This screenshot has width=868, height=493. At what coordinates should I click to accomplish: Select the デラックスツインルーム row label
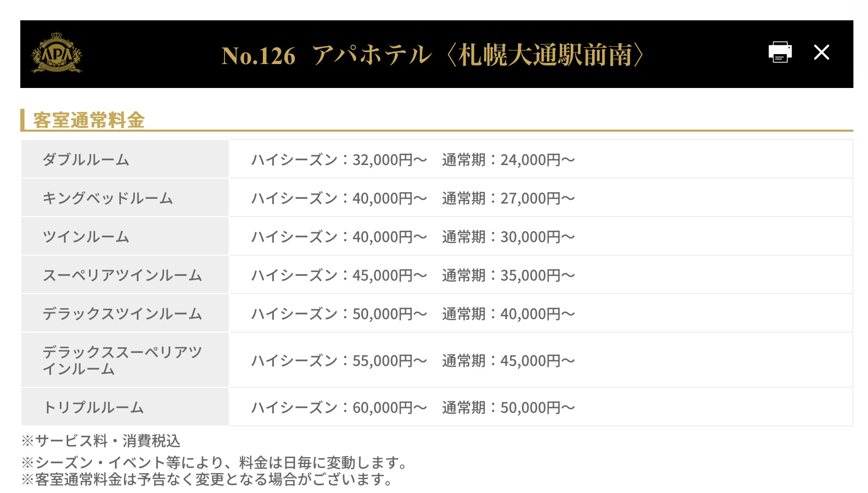122,313
